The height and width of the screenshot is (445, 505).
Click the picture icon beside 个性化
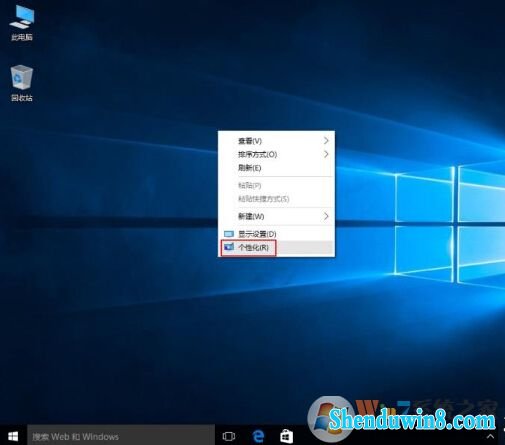[229, 247]
